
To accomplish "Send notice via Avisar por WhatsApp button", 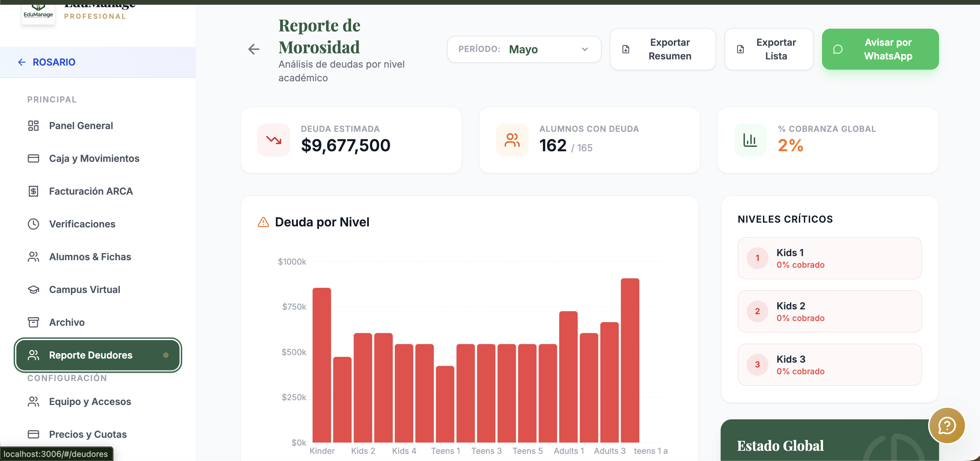I will pos(880,49).
